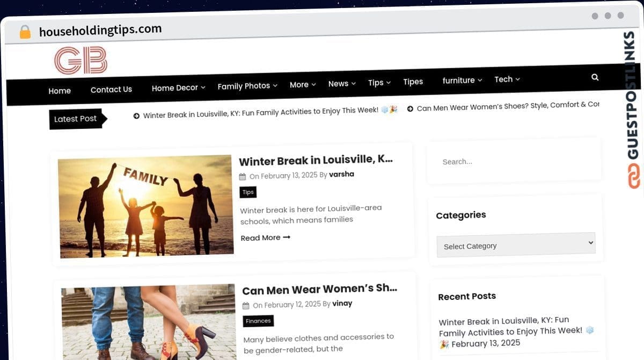This screenshot has width=644, height=360.
Task: Open the family sunset silhouette thumbnail
Action: pos(145,207)
